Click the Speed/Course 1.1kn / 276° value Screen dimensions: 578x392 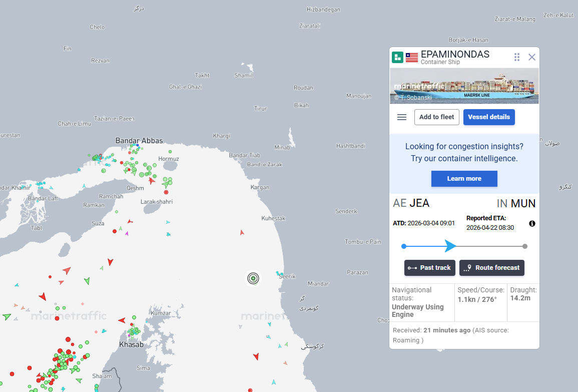click(477, 299)
